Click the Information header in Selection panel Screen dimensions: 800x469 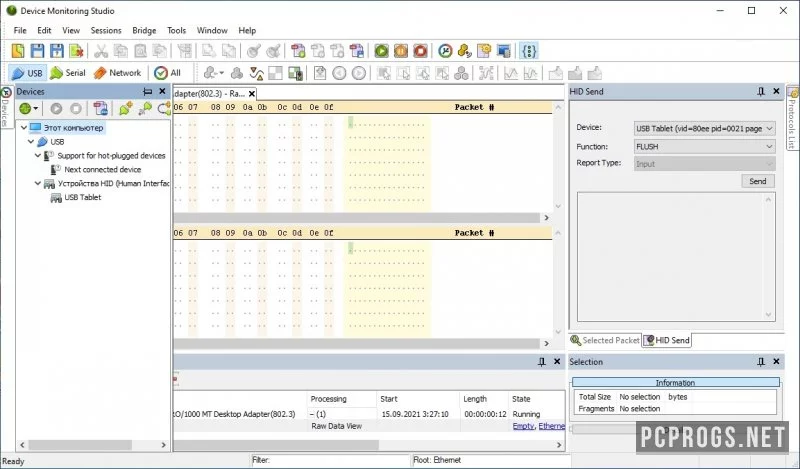click(x=676, y=383)
